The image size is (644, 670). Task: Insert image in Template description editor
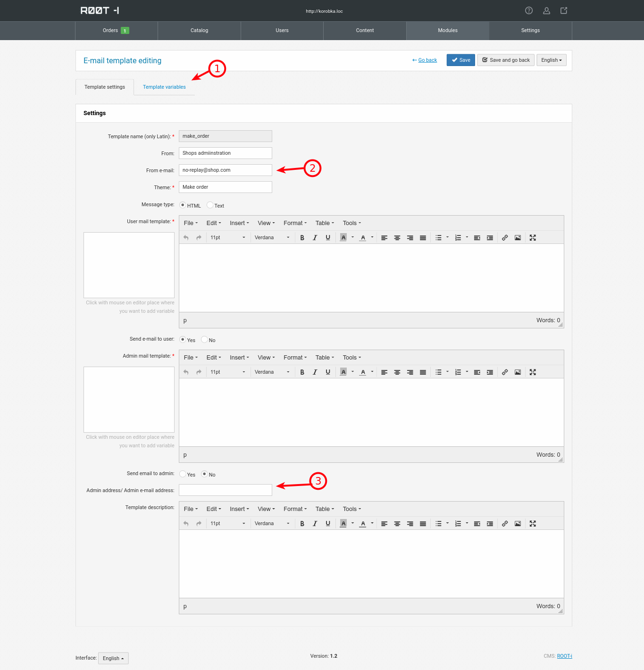pos(518,524)
